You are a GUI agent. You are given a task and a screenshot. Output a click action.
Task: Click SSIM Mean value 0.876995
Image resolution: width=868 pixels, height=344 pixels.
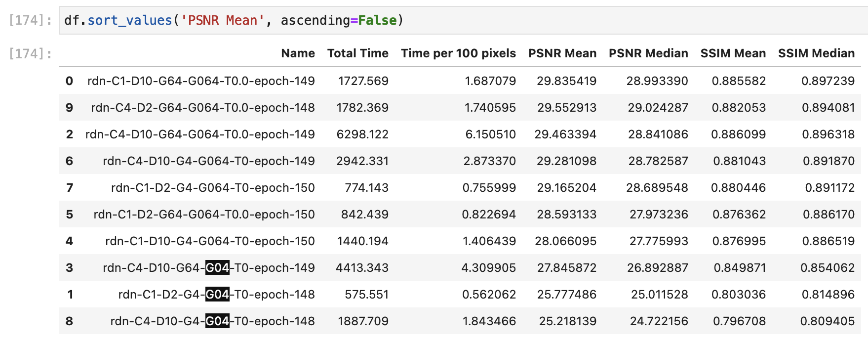point(739,241)
